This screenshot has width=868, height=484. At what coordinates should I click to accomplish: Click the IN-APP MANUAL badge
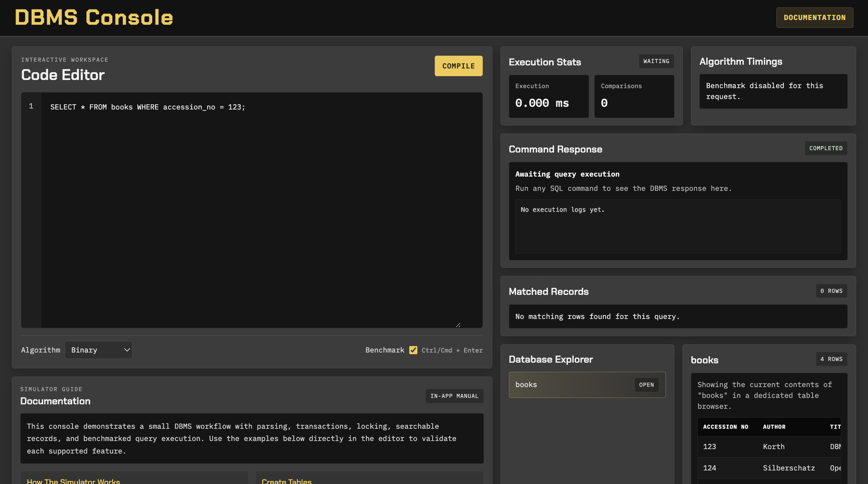coord(454,396)
